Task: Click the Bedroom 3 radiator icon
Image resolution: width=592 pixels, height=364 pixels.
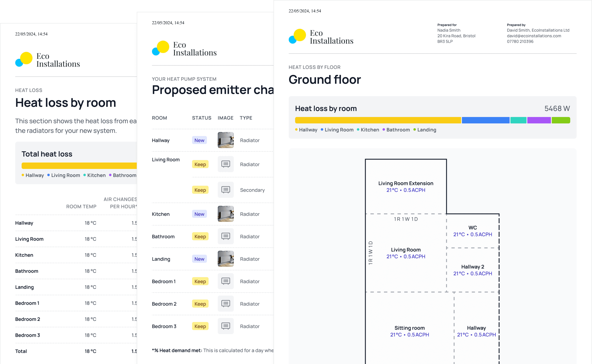Action: pos(226,326)
